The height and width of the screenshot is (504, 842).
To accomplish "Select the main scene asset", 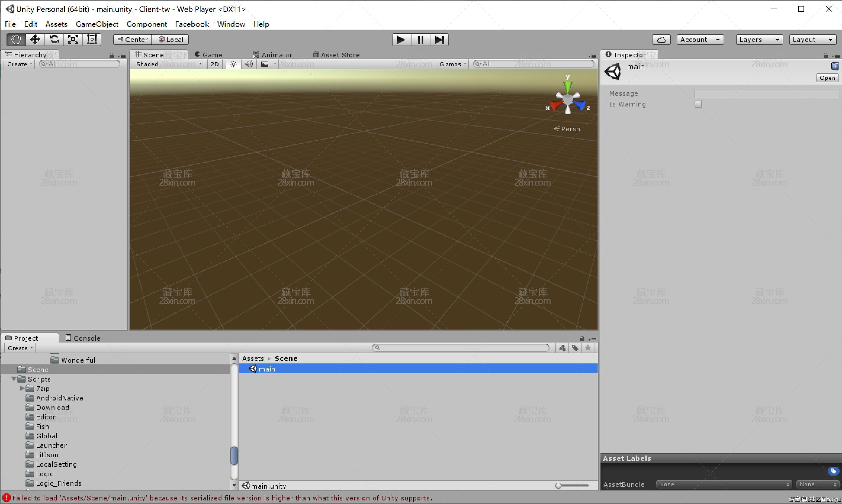I will pyautogui.click(x=418, y=369).
